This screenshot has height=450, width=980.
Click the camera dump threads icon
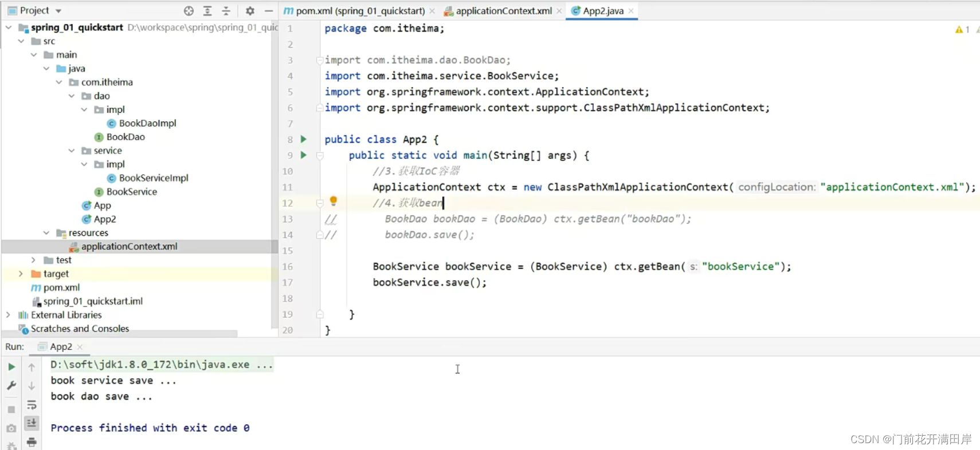point(11,428)
